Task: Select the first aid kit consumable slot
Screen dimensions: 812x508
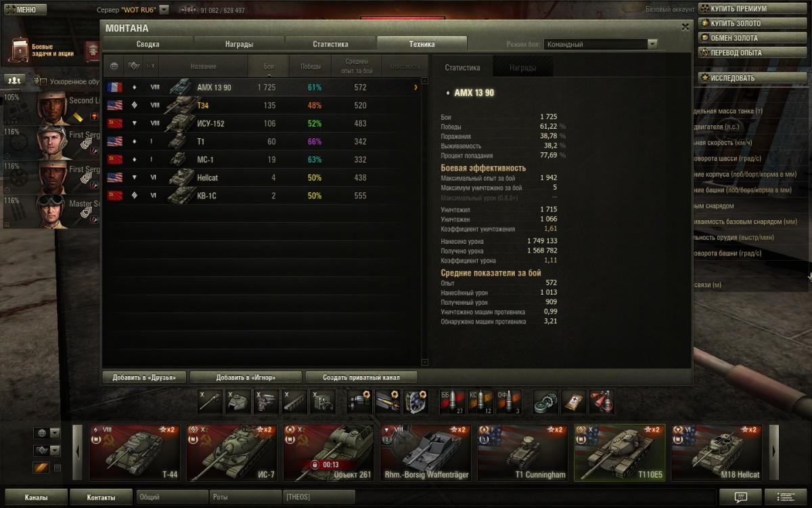Action: point(573,402)
